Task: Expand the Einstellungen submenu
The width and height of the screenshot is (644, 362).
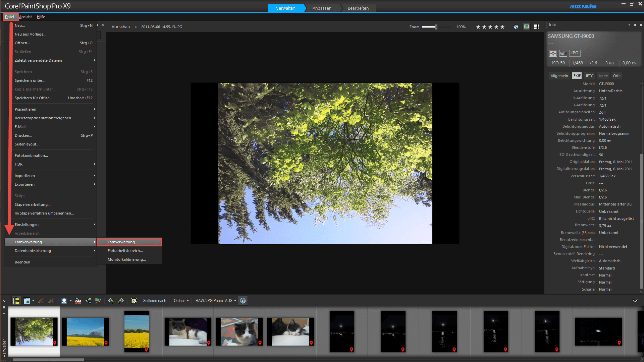Action: click(50, 225)
